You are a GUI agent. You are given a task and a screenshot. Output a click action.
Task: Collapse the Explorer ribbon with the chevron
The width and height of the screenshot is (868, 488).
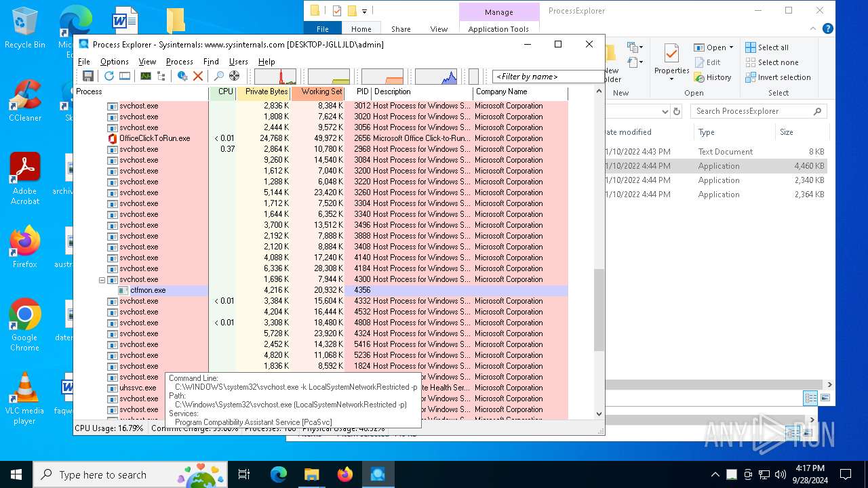[x=814, y=28]
